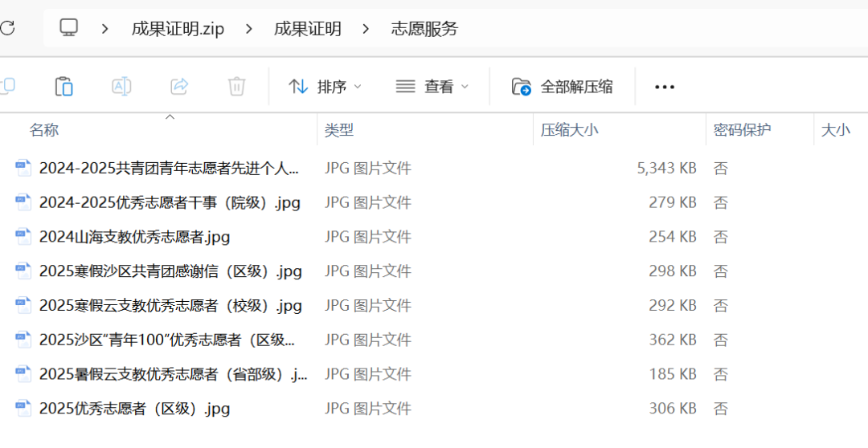Click the Paste clipboard icon

pyautogui.click(x=63, y=86)
